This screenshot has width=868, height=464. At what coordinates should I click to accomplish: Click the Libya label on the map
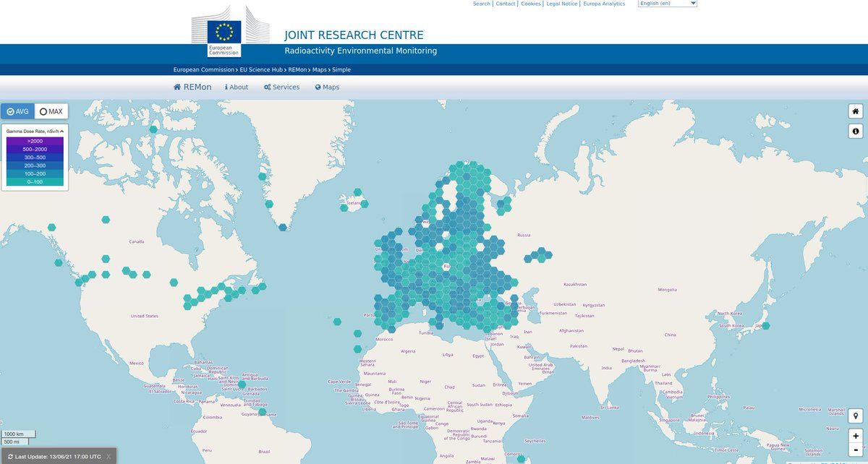[x=448, y=354]
